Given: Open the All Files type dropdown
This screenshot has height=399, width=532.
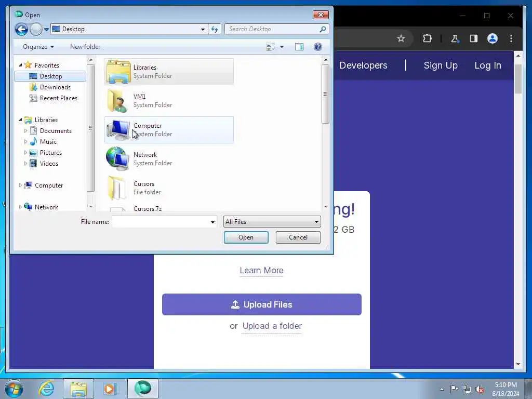Looking at the screenshot, I should [272, 222].
